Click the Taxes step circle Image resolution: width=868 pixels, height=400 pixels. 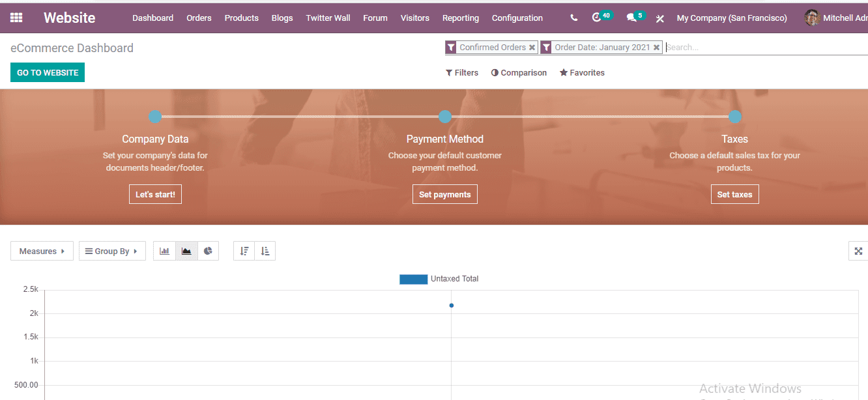(x=735, y=117)
